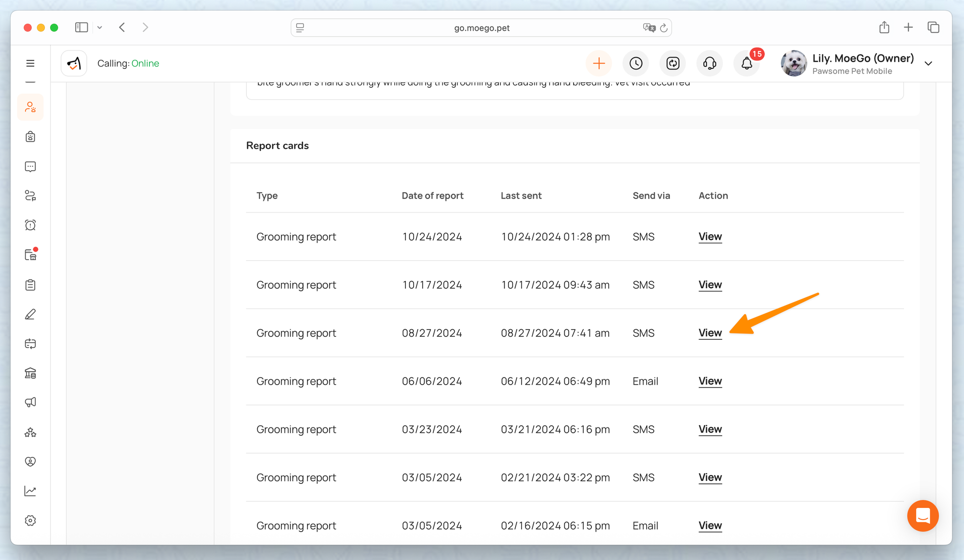This screenshot has width=964, height=560.
Task: Click the Marketing megaphone sidebar icon
Action: click(x=30, y=402)
